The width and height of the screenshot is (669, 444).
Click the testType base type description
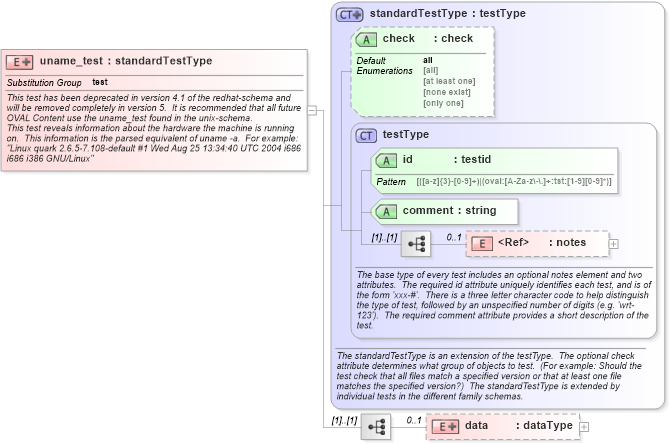pyautogui.click(x=504, y=300)
